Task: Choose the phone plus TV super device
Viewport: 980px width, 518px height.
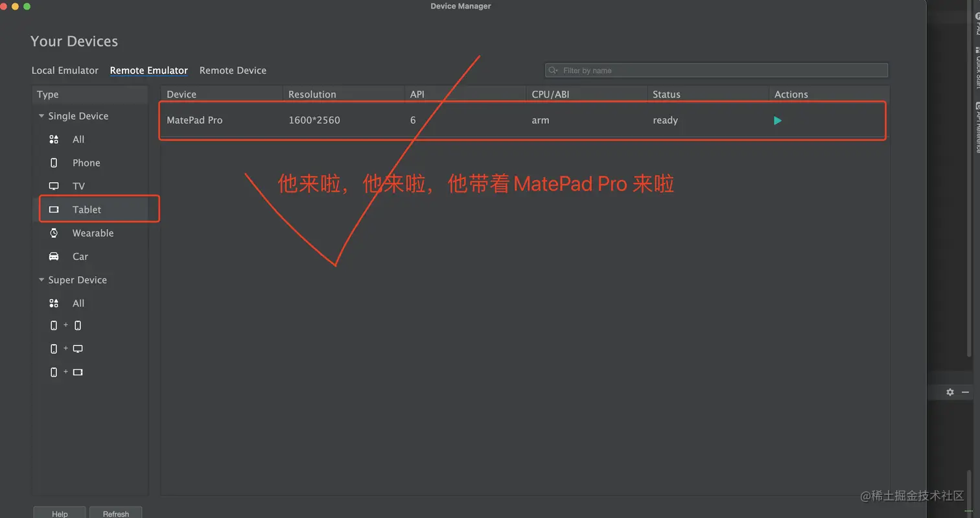Action: click(x=66, y=349)
